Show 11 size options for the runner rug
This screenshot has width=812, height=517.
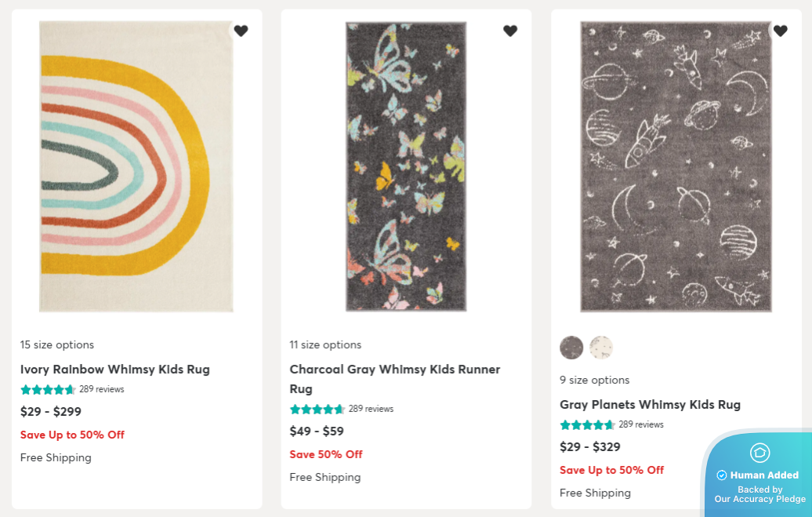[325, 344]
